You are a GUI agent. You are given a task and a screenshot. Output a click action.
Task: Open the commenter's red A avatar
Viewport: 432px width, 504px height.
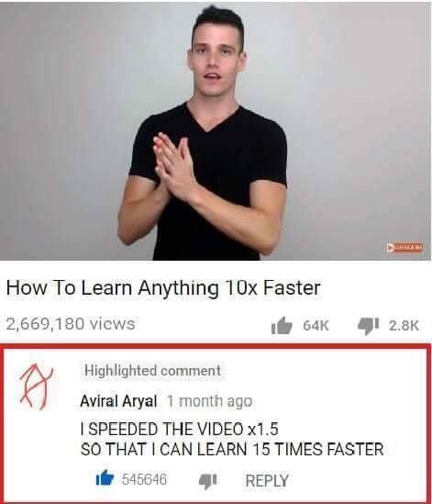(36, 387)
